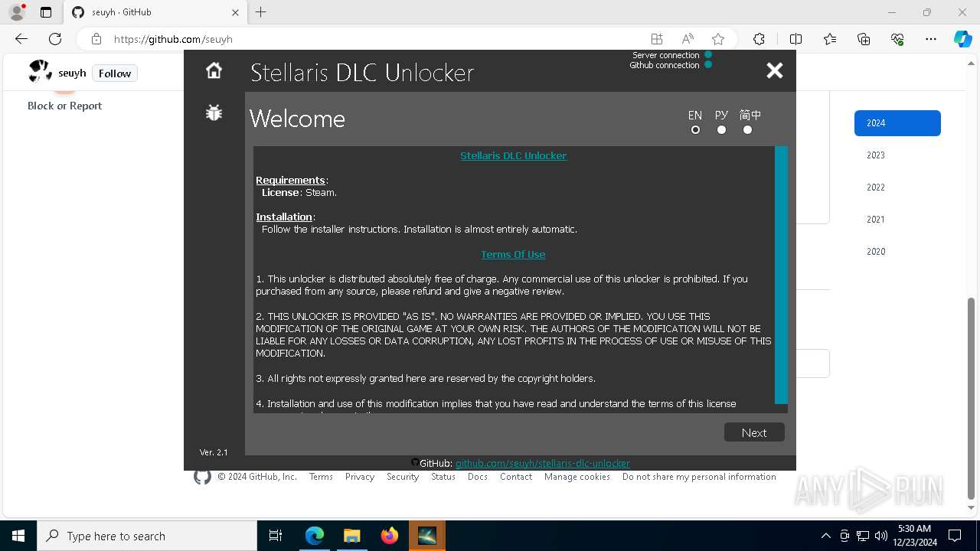Go back in Edge browser
The width and height of the screenshot is (980, 551).
click(21, 39)
